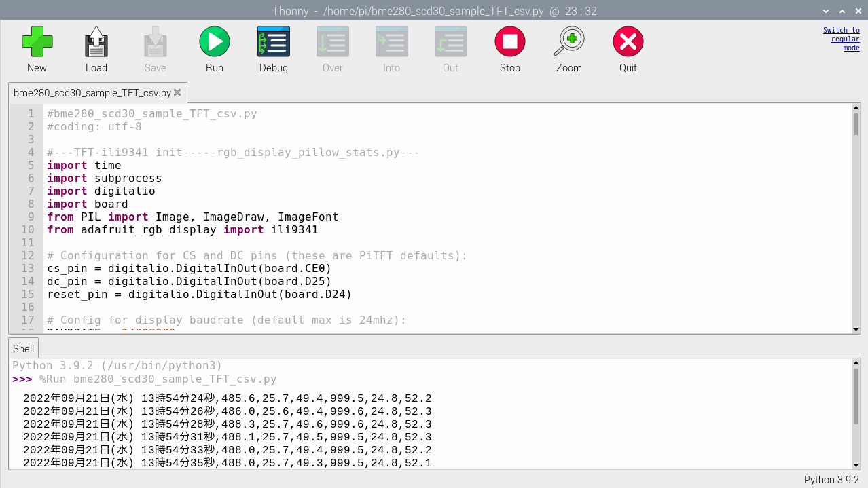Switch to the Shell tab
The image size is (868, 488).
(23, 348)
